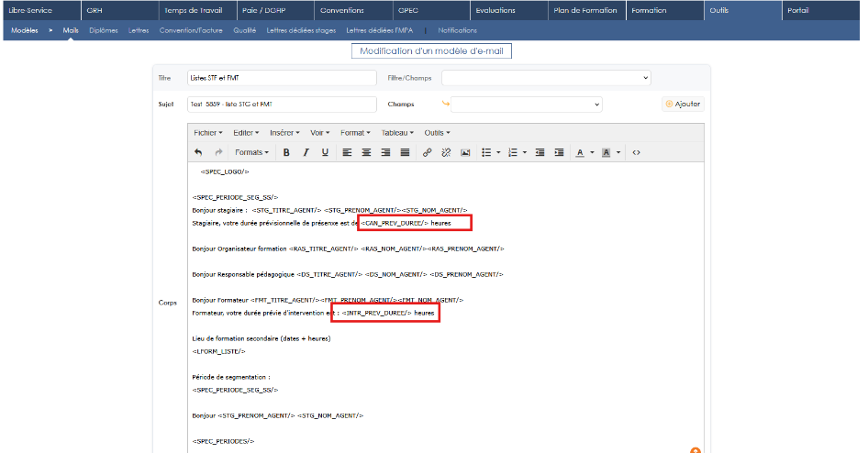The width and height of the screenshot is (868, 453).
Task: Open the Plan de Formation menu
Action: tap(587, 10)
